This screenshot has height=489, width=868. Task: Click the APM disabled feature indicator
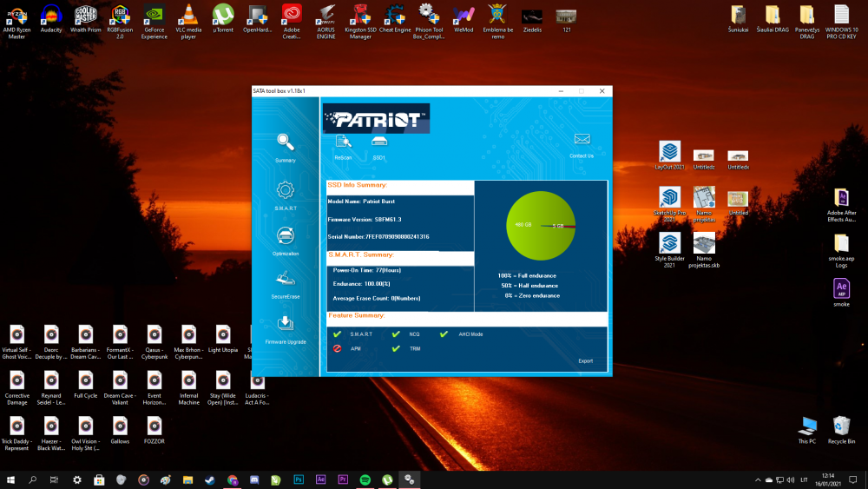[x=337, y=348]
